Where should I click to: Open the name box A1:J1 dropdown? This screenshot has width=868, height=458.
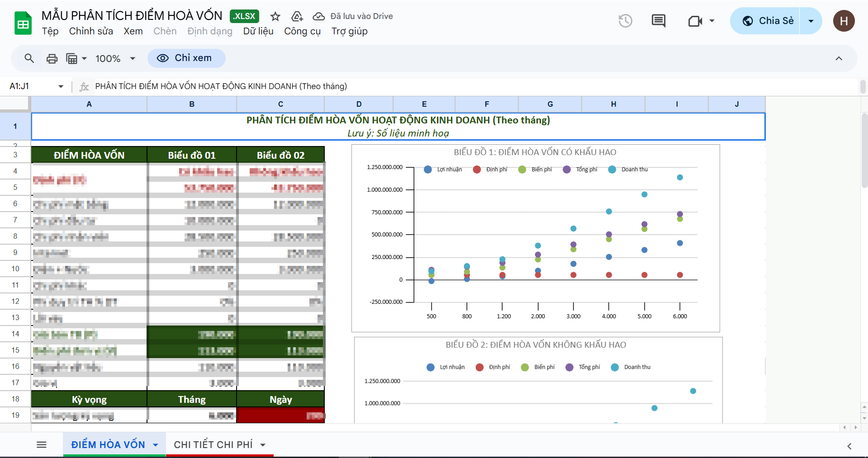point(61,86)
